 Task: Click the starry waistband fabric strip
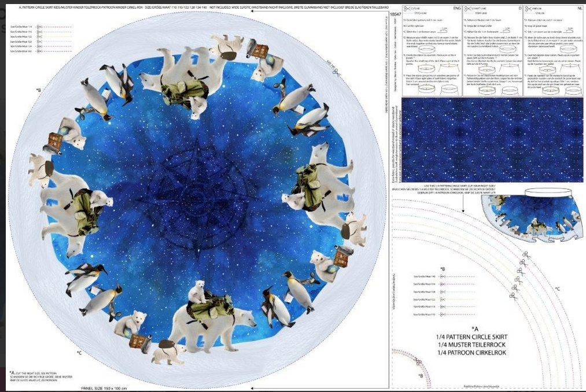492,140
